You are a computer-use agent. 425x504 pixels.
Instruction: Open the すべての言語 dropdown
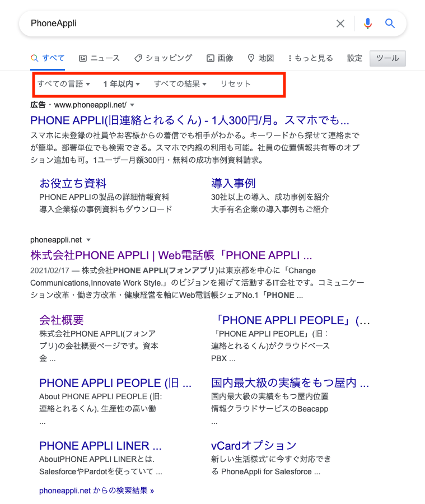[64, 84]
